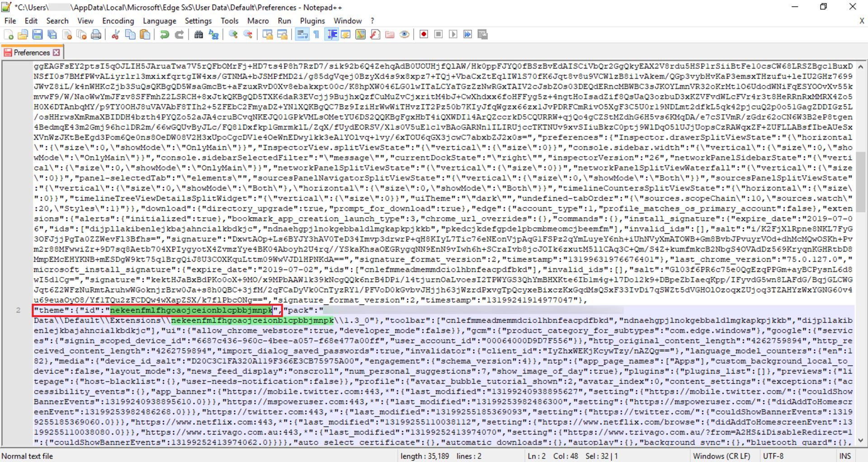868x462 pixels.
Task: Save the Preferences file using the floppy icon
Action: point(38,35)
